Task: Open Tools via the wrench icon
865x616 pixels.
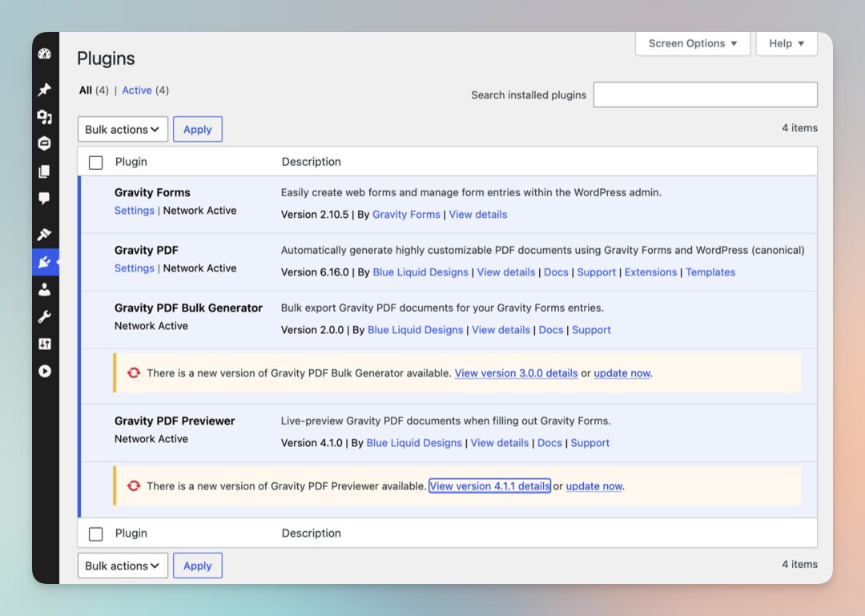Action: tap(45, 316)
